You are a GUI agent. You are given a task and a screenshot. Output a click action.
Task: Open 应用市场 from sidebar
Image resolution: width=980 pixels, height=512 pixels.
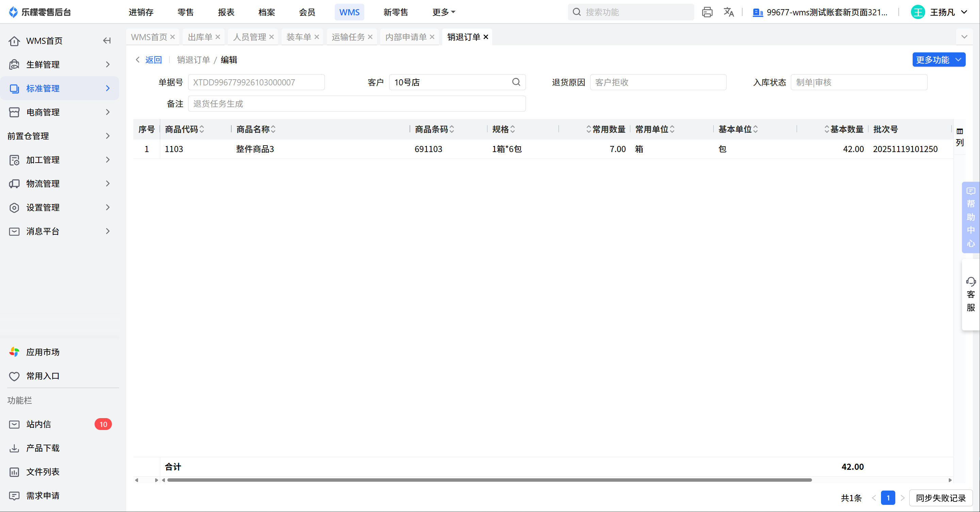tap(43, 352)
